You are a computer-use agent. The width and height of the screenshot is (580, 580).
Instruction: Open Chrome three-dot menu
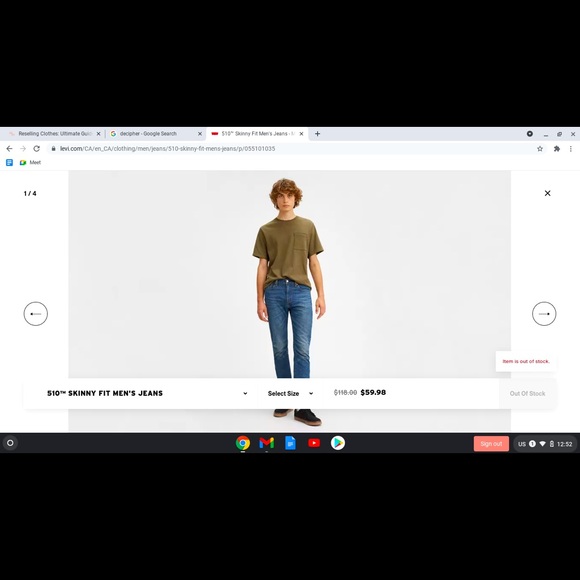(571, 149)
